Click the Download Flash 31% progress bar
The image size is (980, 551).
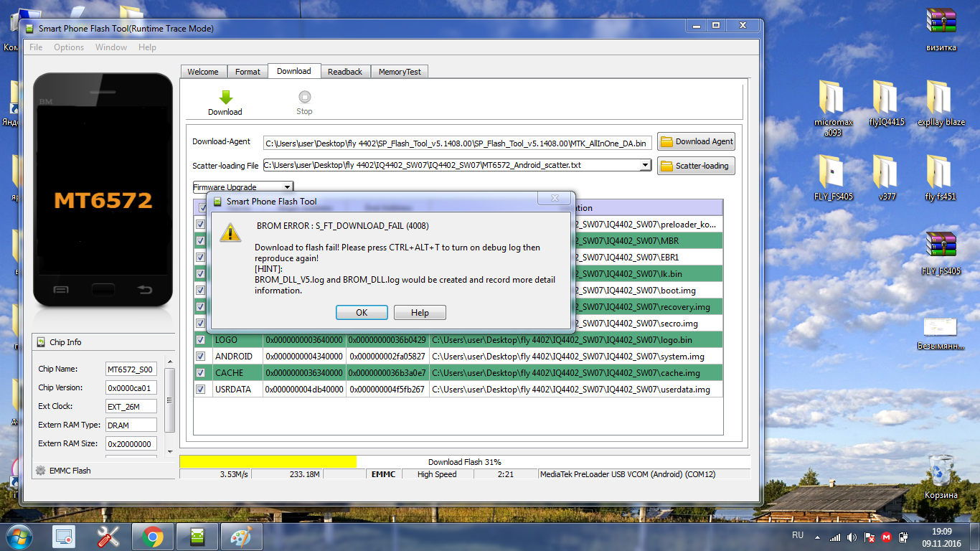464,462
